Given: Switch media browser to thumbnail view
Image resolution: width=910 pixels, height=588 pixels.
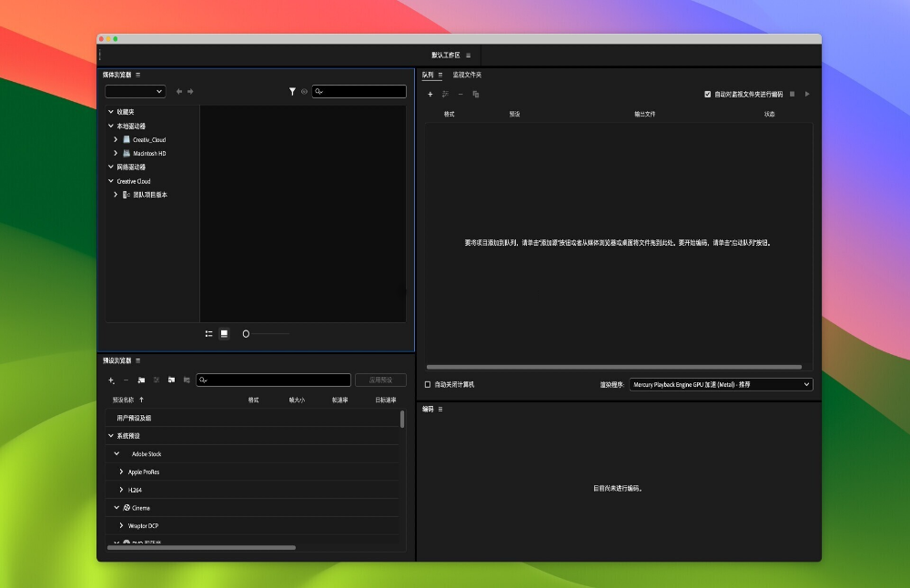Looking at the screenshot, I should (224, 334).
